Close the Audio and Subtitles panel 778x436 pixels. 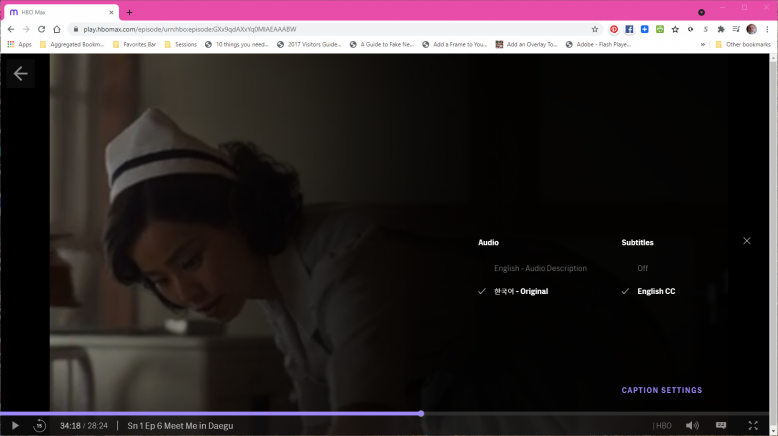(x=747, y=241)
